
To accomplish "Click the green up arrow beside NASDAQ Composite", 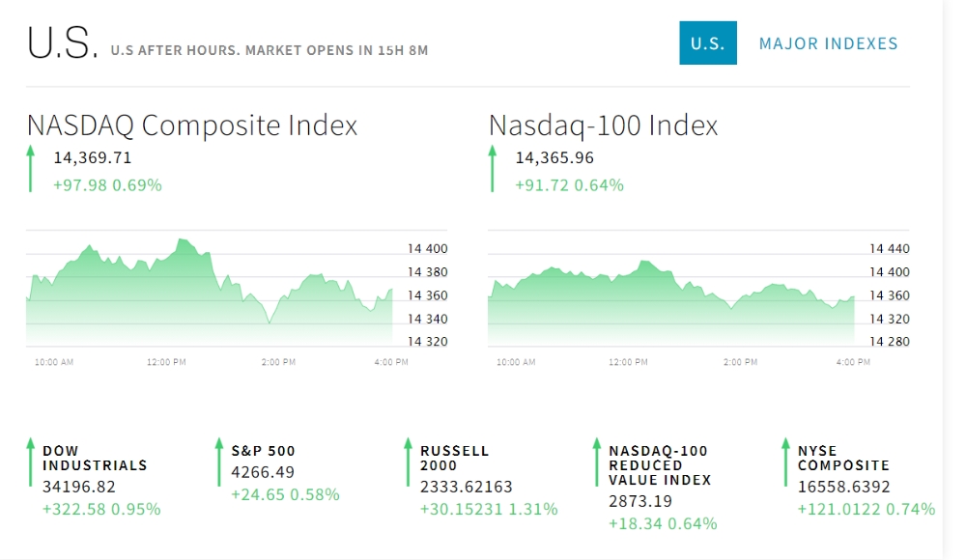I will [x=30, y=168].
